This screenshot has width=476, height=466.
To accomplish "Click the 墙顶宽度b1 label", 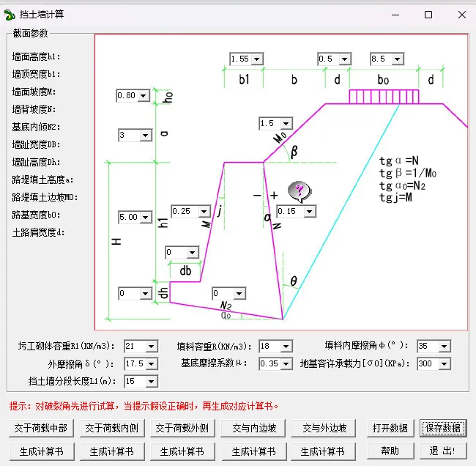I will 36,74.
